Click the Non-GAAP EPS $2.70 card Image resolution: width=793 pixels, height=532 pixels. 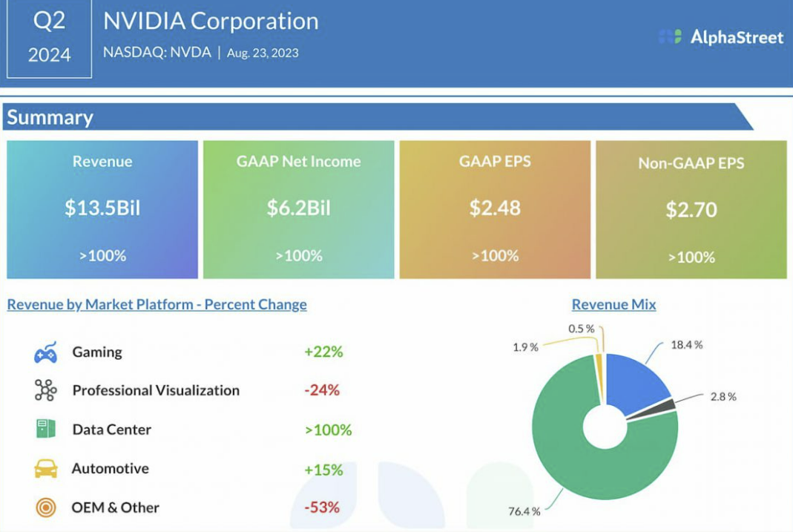(691, 209)
